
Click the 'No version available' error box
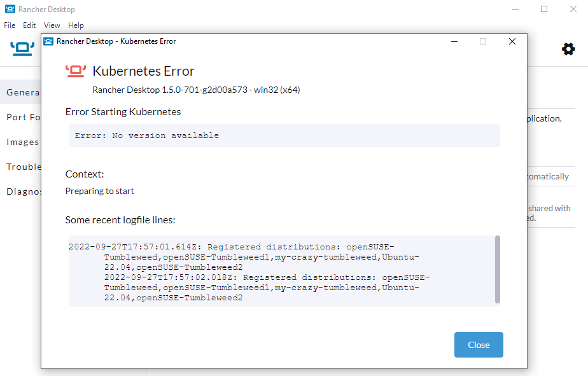point(283,135)
